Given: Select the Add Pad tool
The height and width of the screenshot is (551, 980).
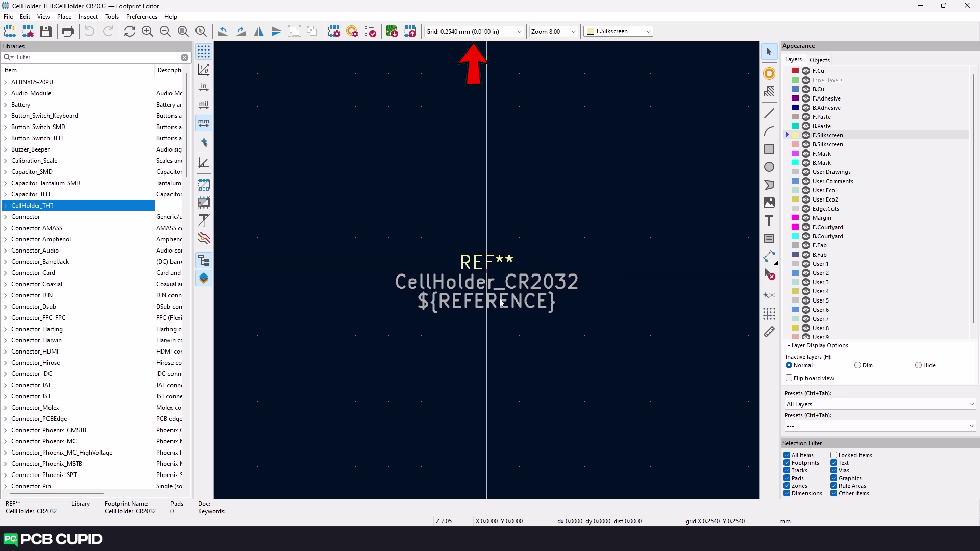Looking at the screenshot, I should pos(769,73).
